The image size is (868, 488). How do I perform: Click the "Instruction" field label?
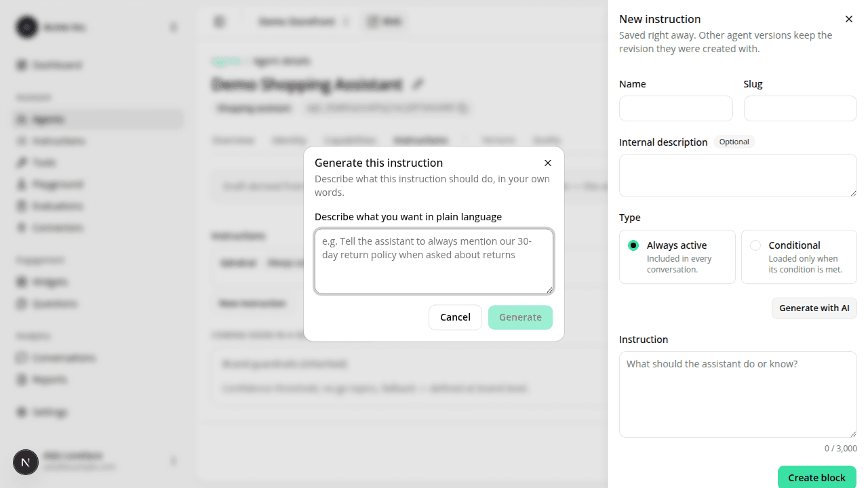(644, 340)
